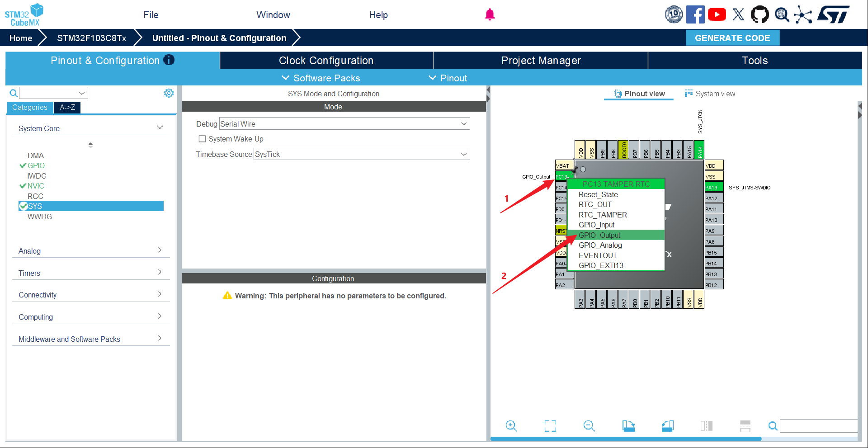Open the YouTube icon link
868x448 pixels.
pyautogui.click(x=717, y=14)
